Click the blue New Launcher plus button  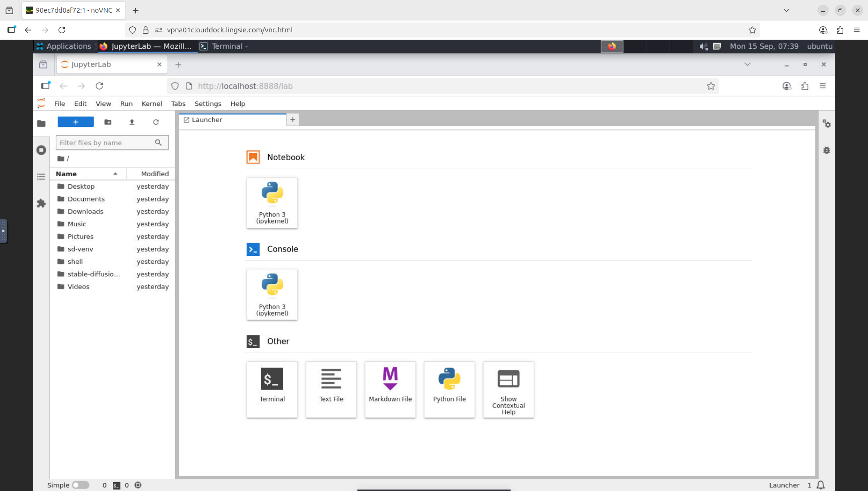coord(75,122)
